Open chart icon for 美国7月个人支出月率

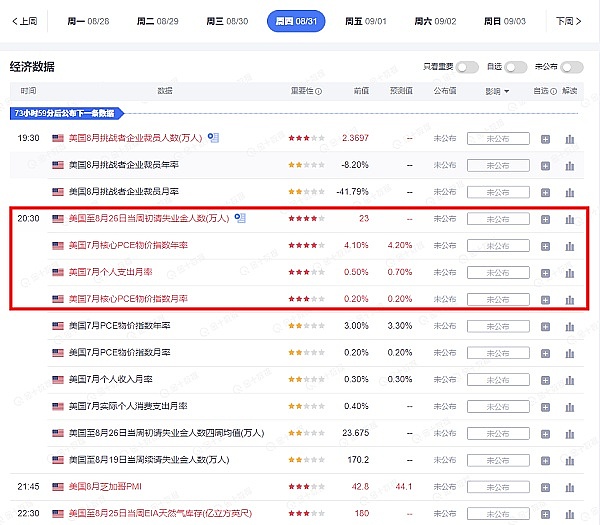click(570, 272)
